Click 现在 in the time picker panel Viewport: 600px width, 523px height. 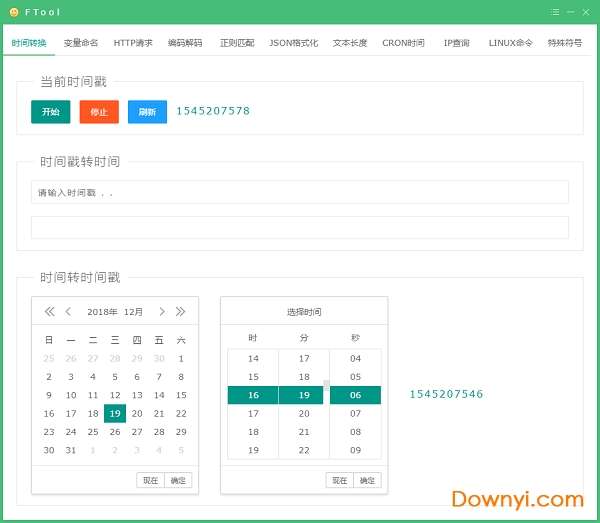pos(339,480)
